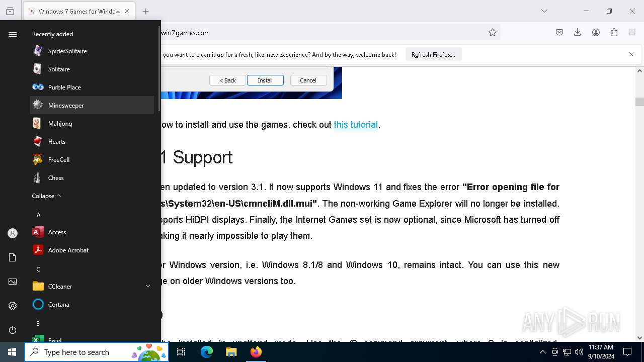This screenshot has height=362, width=644.
Task: Open Firefox application menu
Action: point(632,32)
